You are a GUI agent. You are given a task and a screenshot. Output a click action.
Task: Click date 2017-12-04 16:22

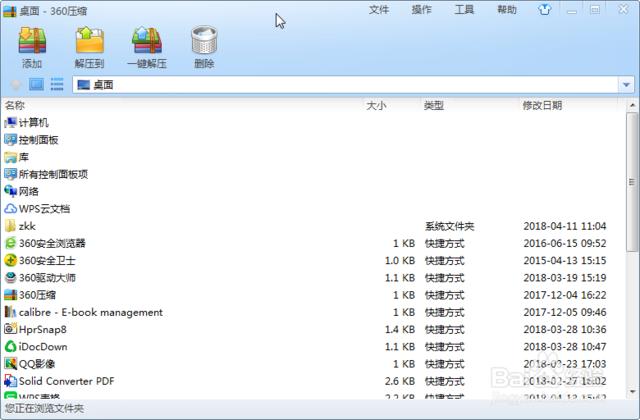coord(565,295)
